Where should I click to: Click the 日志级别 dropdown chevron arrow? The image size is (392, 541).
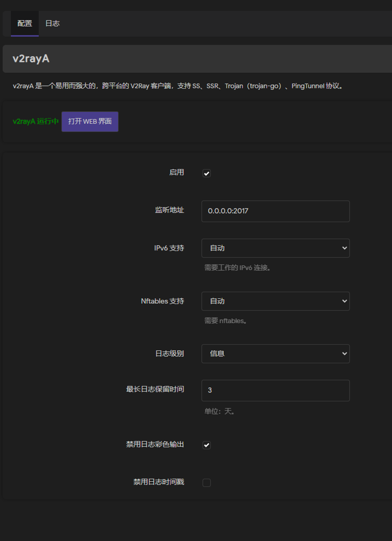click(344, 353)
